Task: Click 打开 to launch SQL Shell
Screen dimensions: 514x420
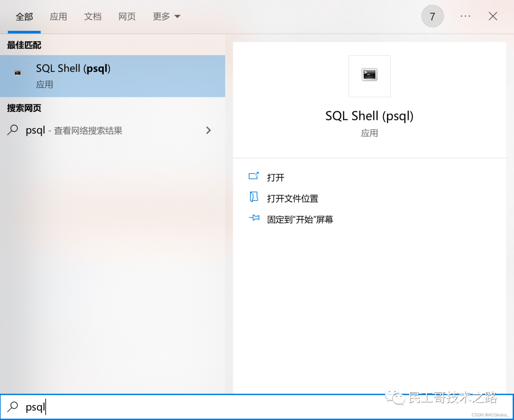Action: coord(276,176)
